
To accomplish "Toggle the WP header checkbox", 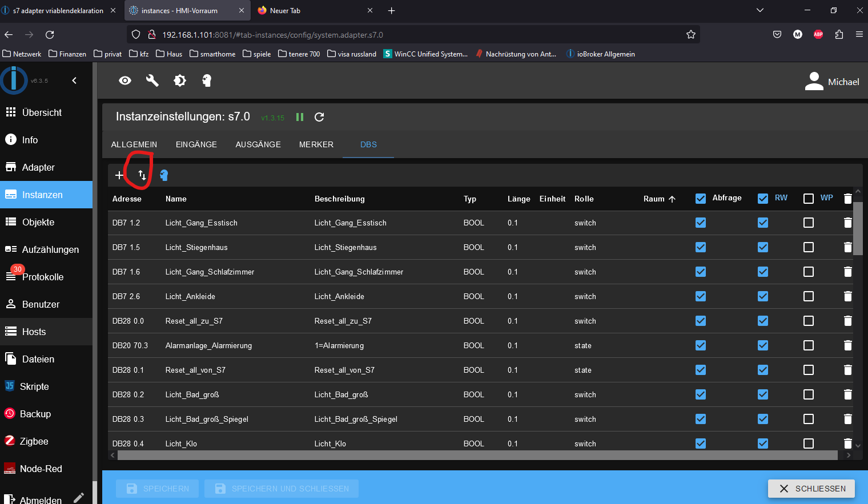I will (809, 199).
